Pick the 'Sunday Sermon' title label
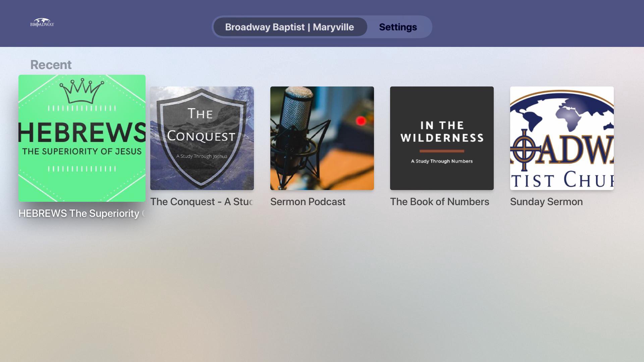644x362 pixels. coord(546,202)
